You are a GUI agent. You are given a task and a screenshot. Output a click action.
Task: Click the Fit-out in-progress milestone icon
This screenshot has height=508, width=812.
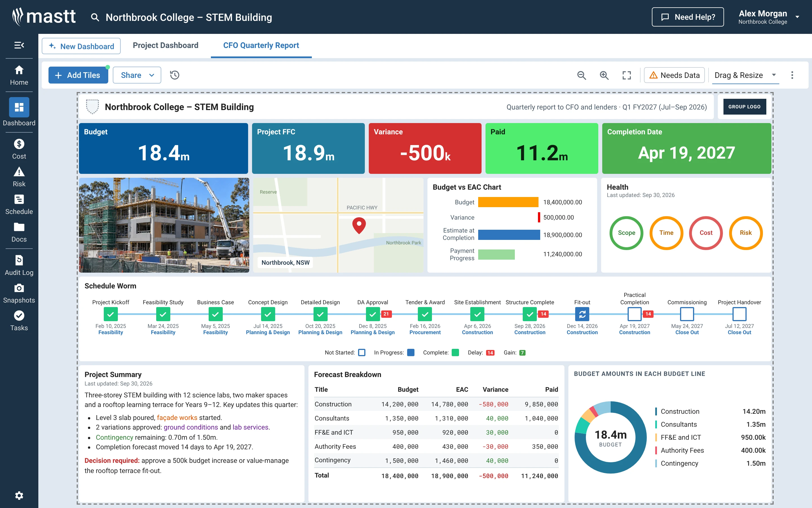click(x=582, y=314)
